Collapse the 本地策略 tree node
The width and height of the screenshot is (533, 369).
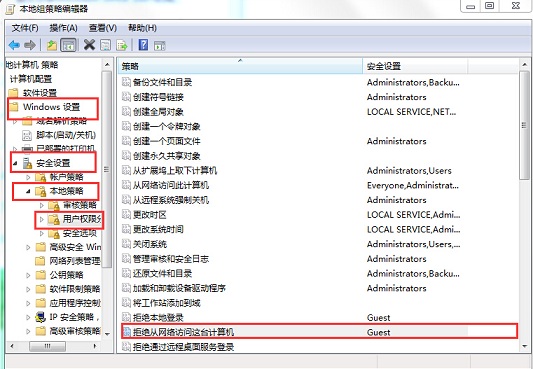click(28, 191)
